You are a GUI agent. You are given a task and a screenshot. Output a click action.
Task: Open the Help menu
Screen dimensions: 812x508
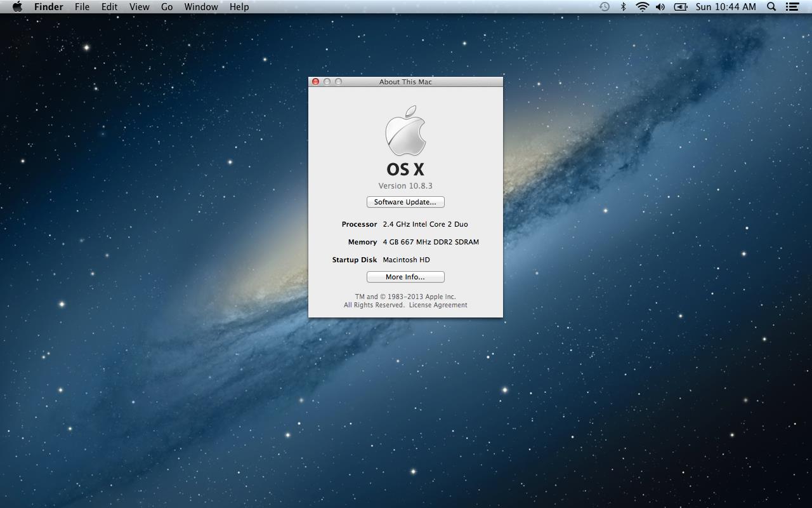tap(239, 7)
